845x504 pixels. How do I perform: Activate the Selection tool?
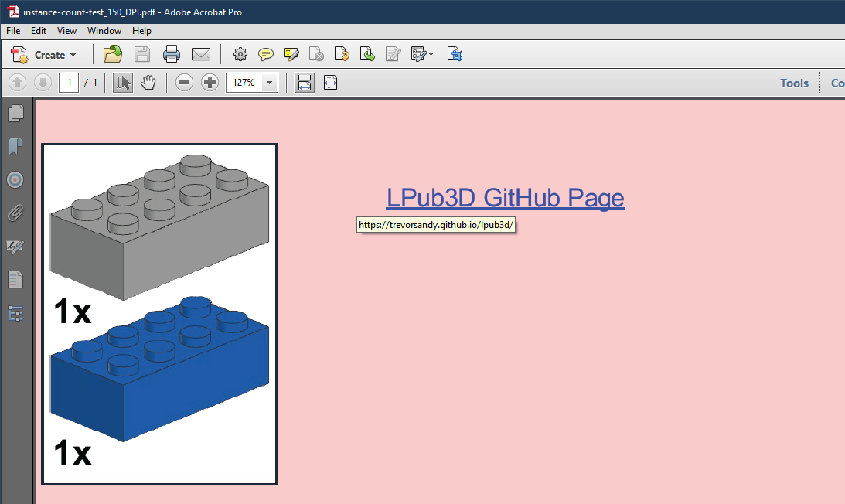tap(122, 82)
